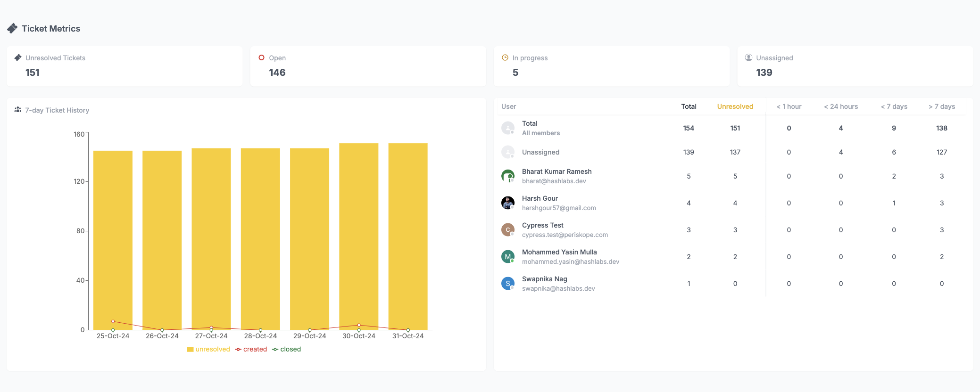Viewport: 980px width, 392px height.
Task: Sort table by Total column header
Action: coord(689,106)
